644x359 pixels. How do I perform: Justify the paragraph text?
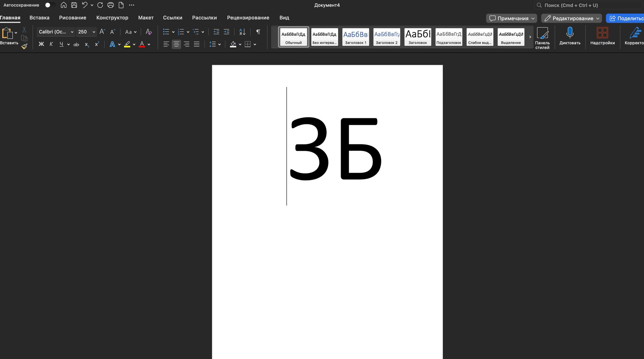coord(197,44)
